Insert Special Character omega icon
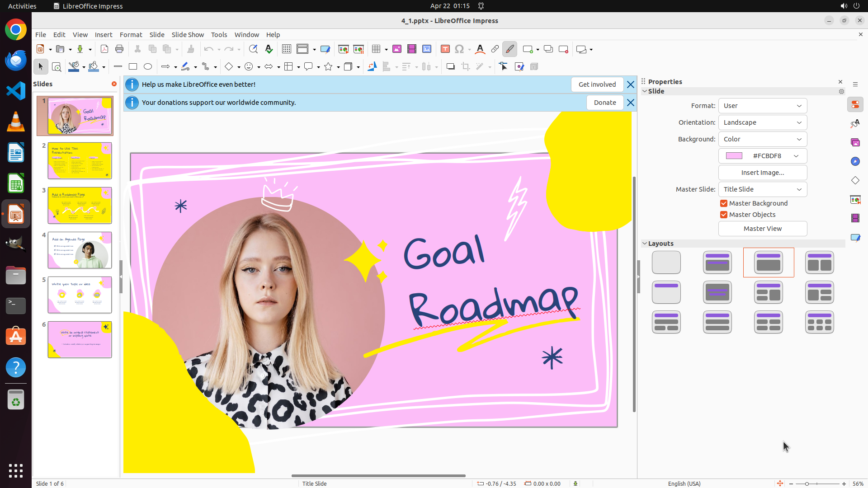 tap(459, 49)
